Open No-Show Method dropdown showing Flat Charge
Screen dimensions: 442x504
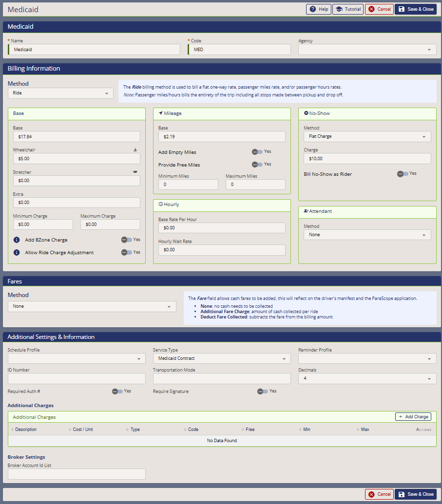click(x=367, y=137)
